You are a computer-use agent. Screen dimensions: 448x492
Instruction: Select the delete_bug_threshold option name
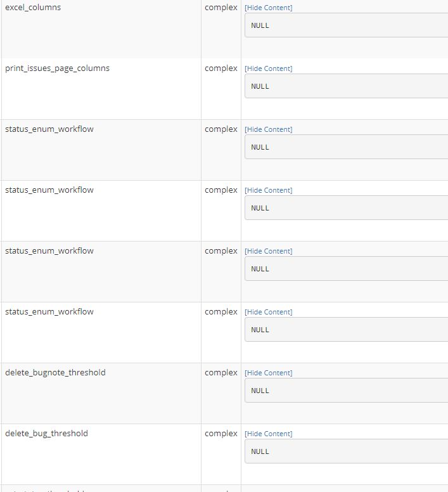coord(46,434)
